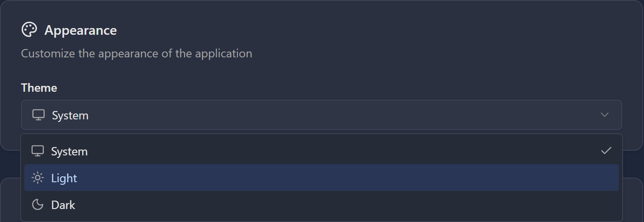Screen dimensions: 644x222
Task: Click the palette icon beside Appearance
Action: coord(29,30)
